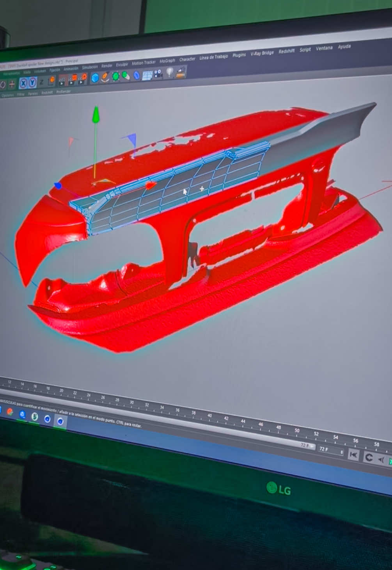Viewport: 392px width, 570px height.
Task: Add a Subdivision Surface generator
Action: [115, 76]
